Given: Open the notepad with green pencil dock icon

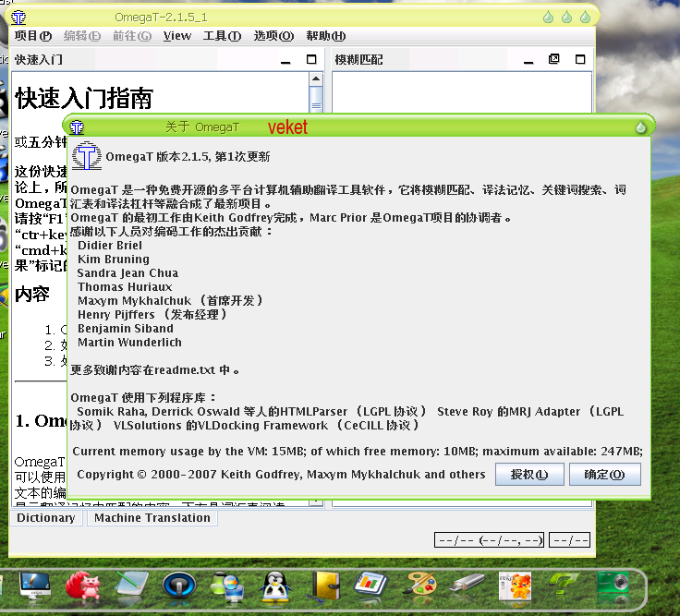Looking at the screenshot, I should tap(132, 586).
